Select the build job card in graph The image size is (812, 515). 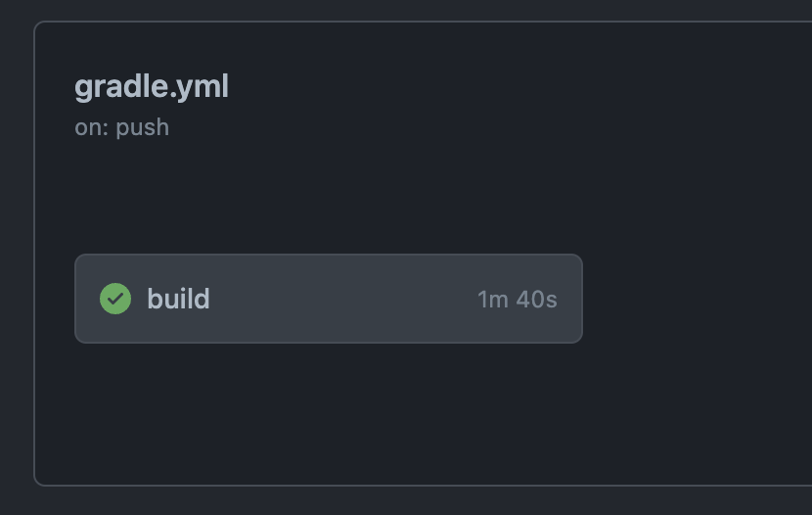tap(328, 299)
